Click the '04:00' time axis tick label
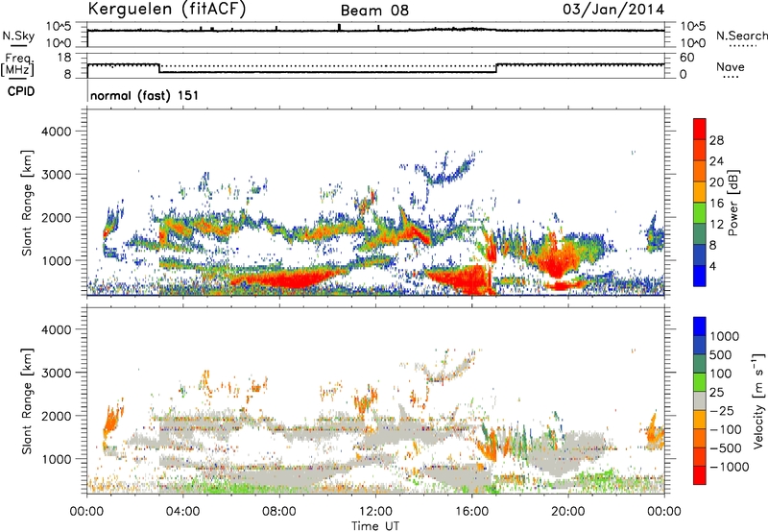 183,512
